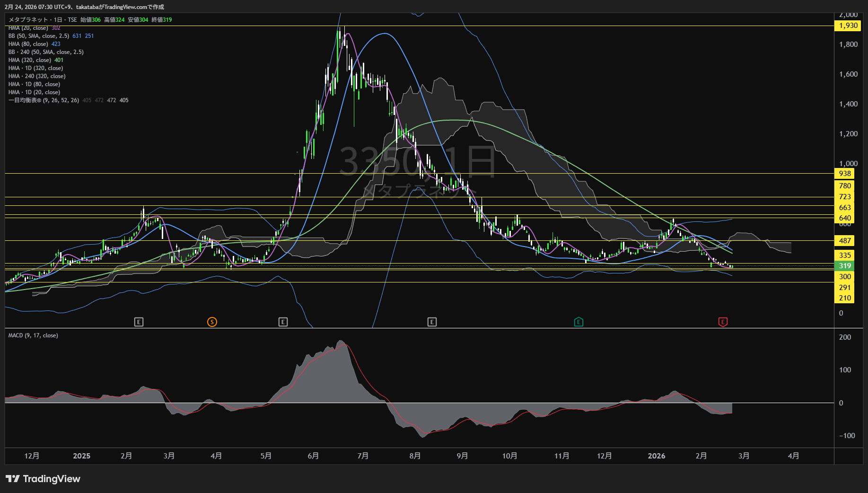Viewport: 868px width, 493px height.
Task: Click the yellow 210 price level label
Action: [845, 298]
